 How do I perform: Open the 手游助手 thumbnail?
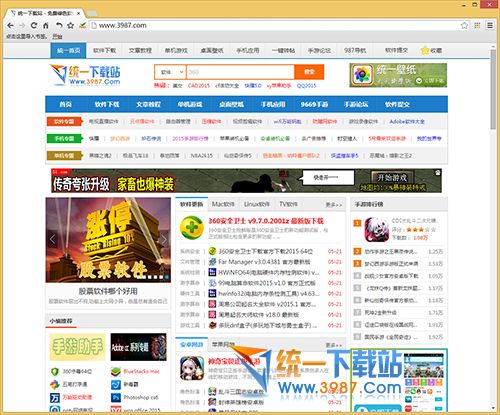(77, 347)
